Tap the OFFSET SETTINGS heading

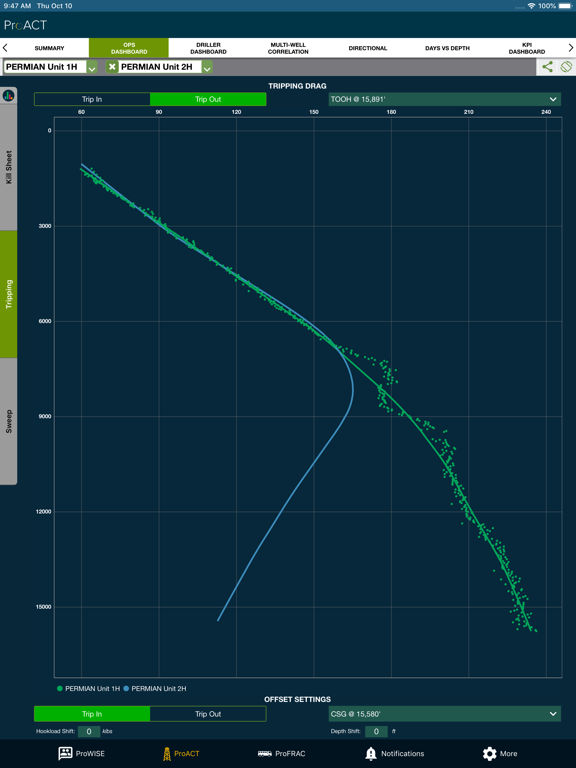pos(297,699)
